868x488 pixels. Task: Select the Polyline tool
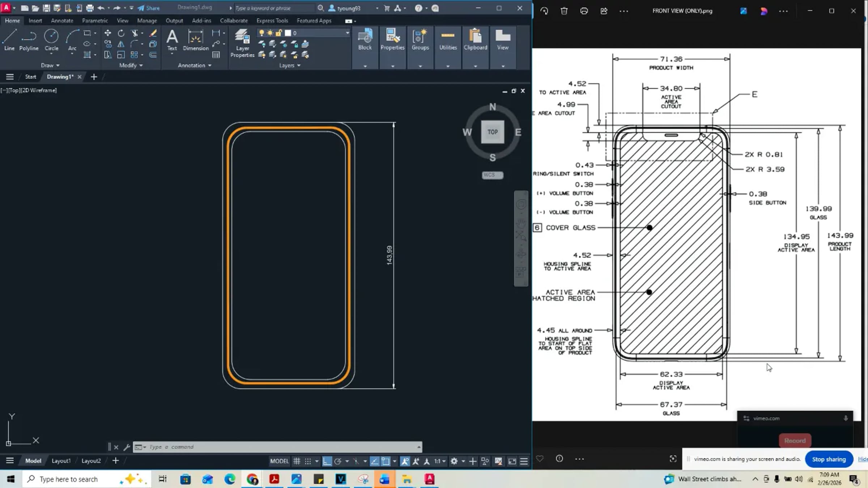point(29,40)
